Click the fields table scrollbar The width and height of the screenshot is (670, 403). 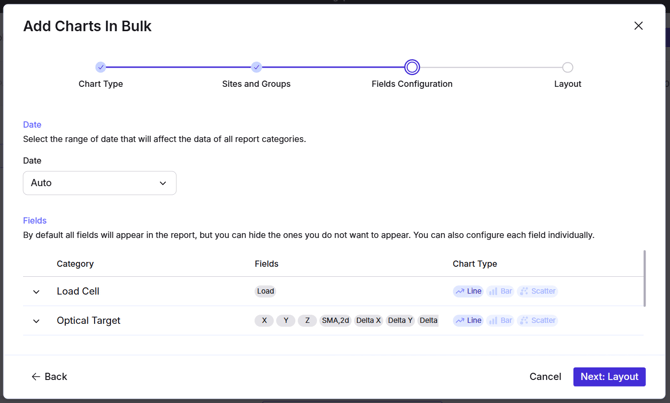click(x=644, y=278)
